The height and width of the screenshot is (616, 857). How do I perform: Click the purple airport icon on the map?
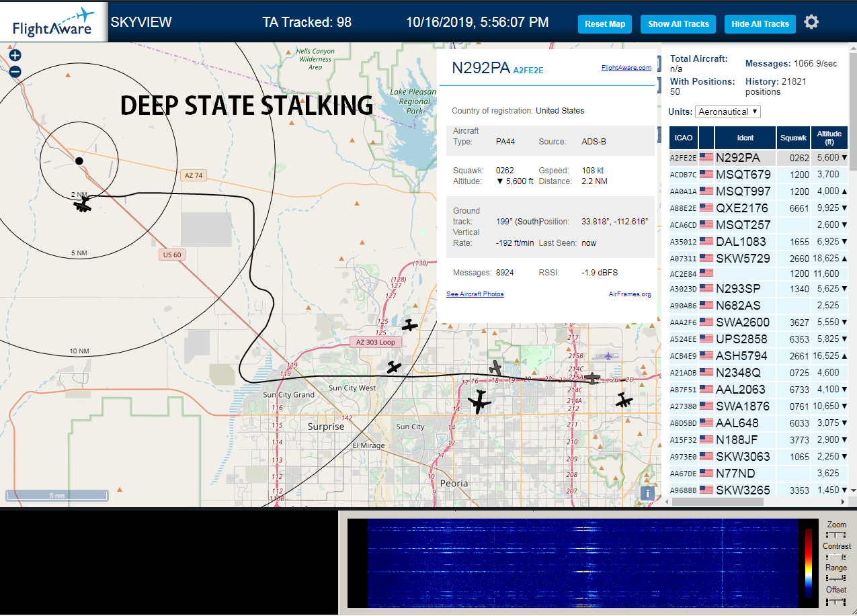pos(608,355)
